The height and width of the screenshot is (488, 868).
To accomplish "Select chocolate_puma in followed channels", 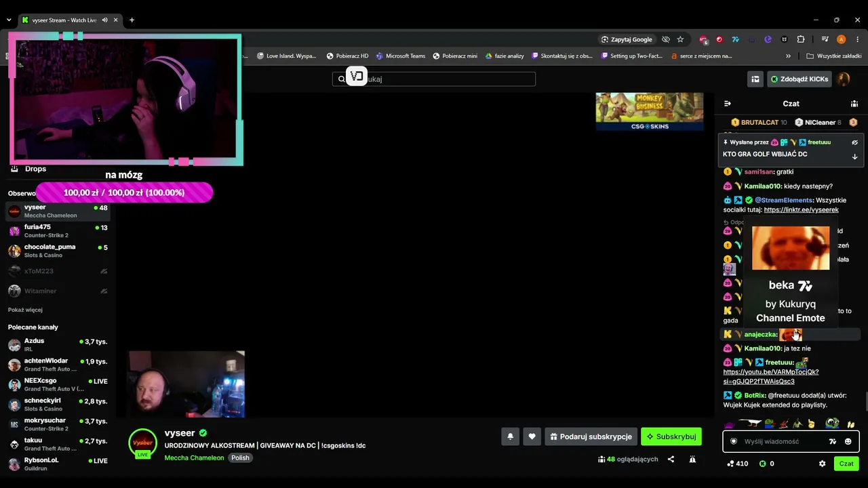I will 58,251.
